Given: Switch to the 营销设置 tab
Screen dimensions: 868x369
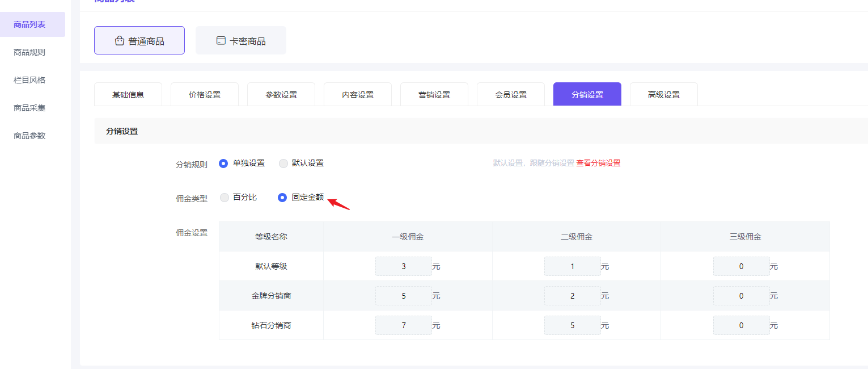Looking at the screenshot, I should pyautogui.click(x=434, y=94).
